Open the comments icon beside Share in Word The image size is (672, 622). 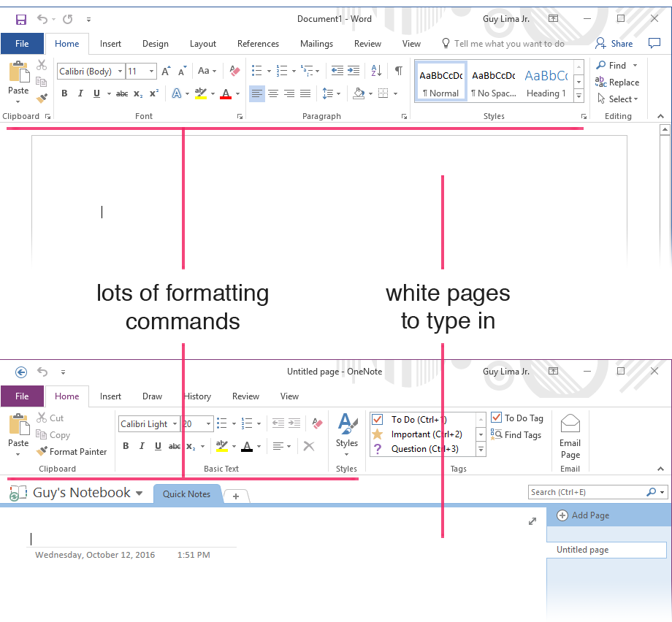point(654,43)
